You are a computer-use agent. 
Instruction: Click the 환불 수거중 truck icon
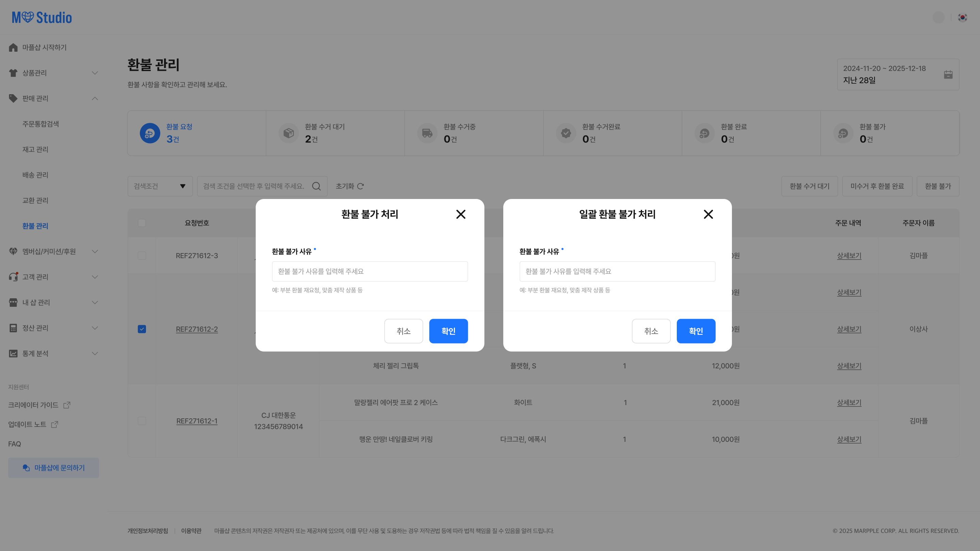[x=427, y=133]
